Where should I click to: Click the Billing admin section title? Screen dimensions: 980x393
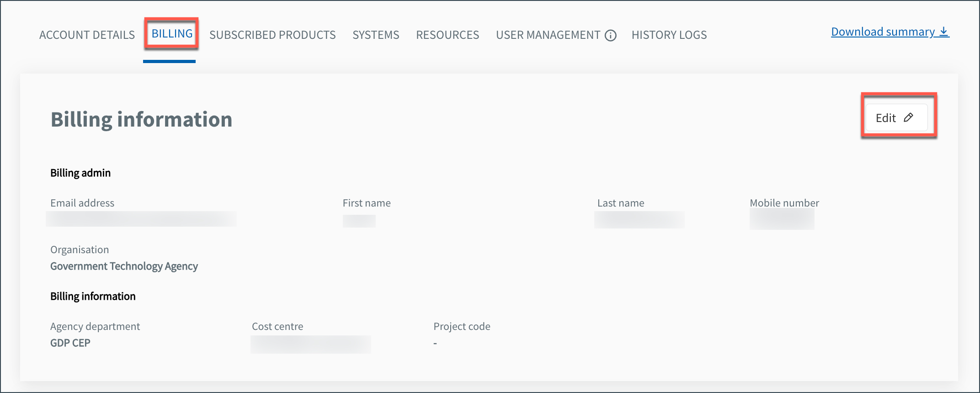(80, 173)
